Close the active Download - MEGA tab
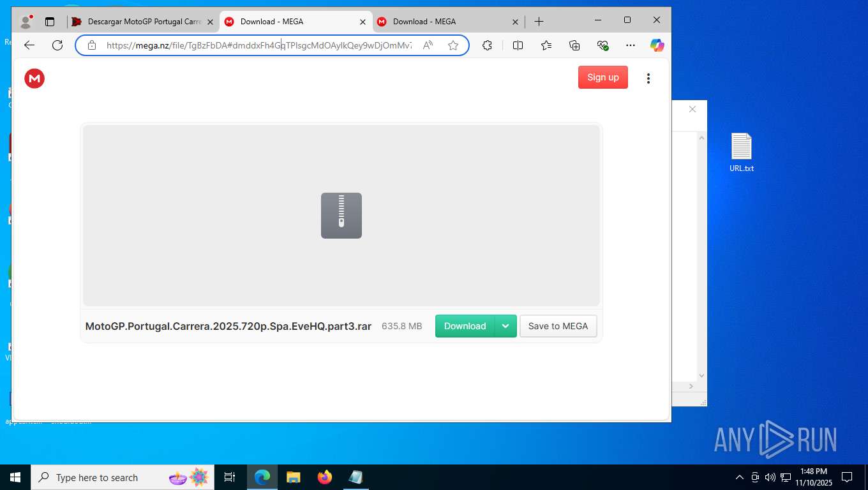 (x=363, y=22)
